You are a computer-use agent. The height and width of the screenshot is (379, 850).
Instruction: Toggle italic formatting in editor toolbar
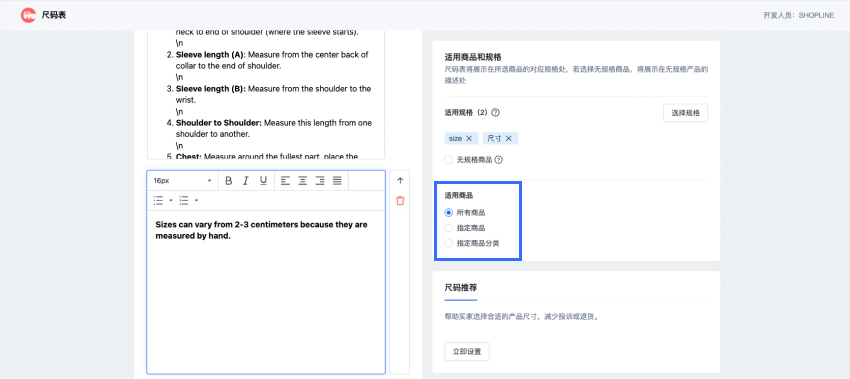[246, 181]
